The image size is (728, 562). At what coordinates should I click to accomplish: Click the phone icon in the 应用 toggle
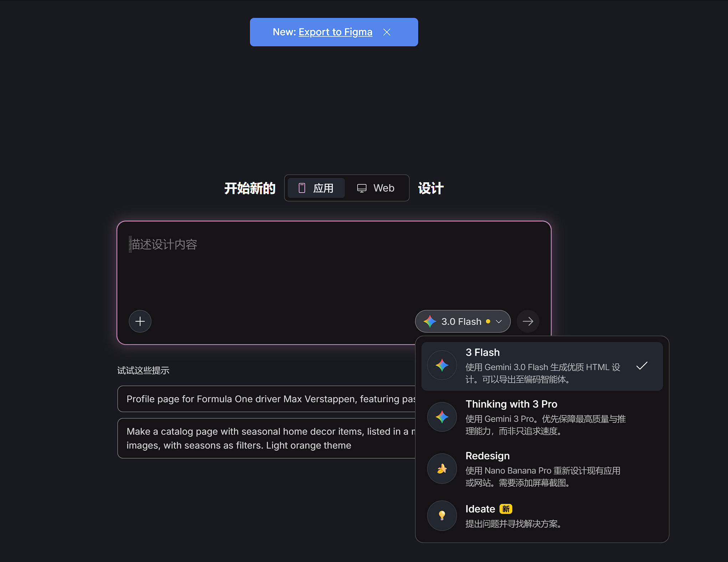pyautogui.click(x=302, y=188)
